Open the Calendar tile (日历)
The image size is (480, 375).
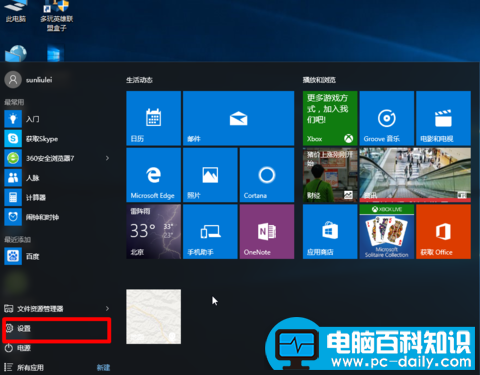click(x=153, y=118)
